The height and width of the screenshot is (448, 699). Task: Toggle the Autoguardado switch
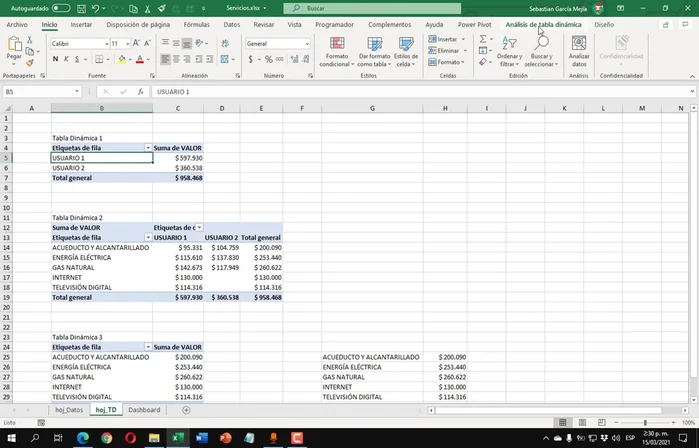(x=61, y=8)
